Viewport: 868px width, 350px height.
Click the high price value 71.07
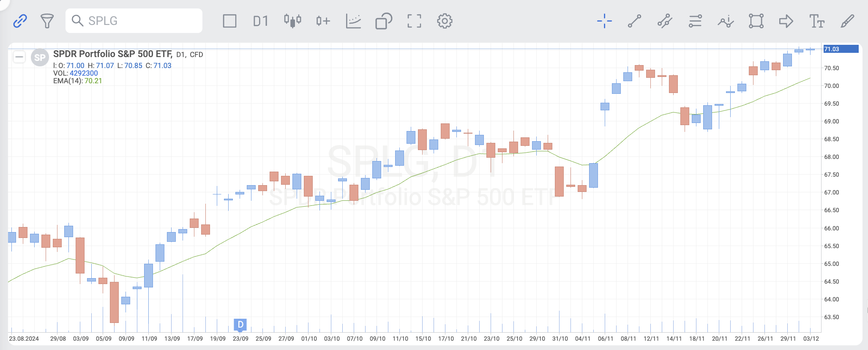(105, 66)
